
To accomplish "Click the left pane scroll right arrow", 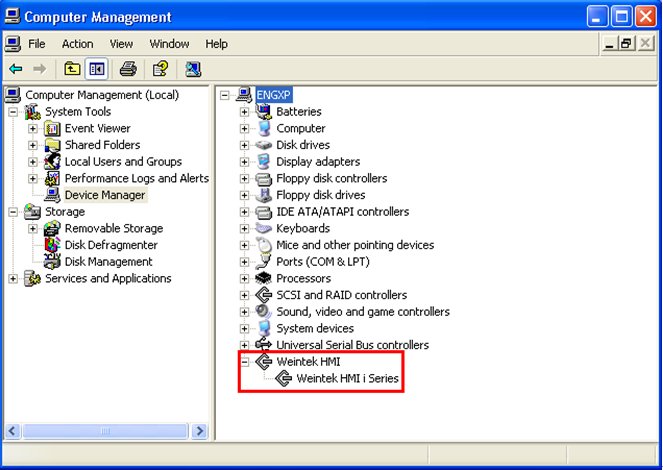I will (199, 431).
